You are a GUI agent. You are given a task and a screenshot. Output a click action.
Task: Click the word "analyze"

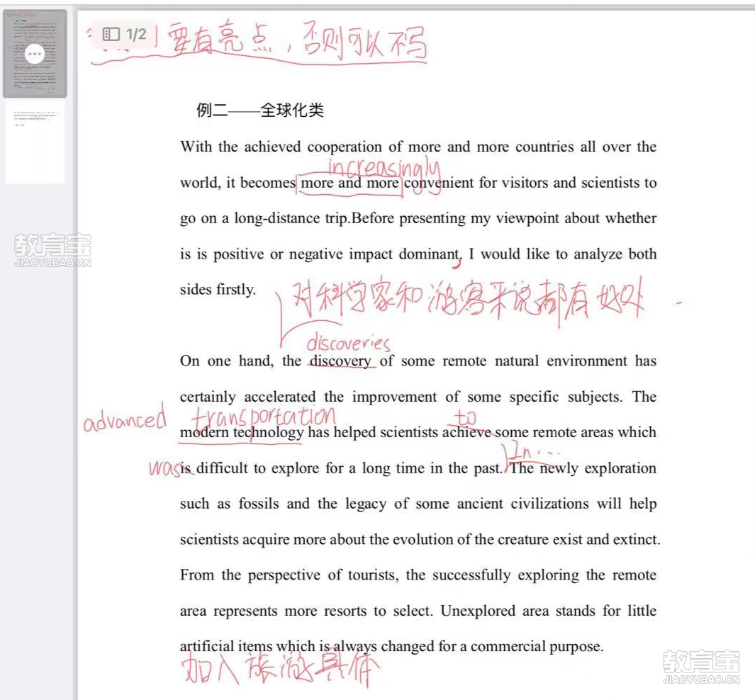(x=598, y=254)
